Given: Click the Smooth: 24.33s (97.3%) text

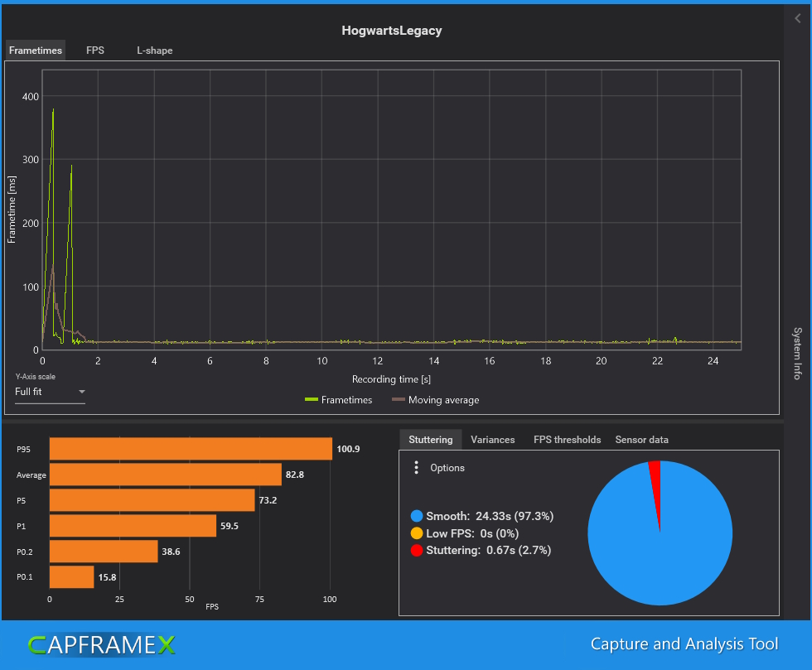Looking at the screenshot, I should 490,516.
